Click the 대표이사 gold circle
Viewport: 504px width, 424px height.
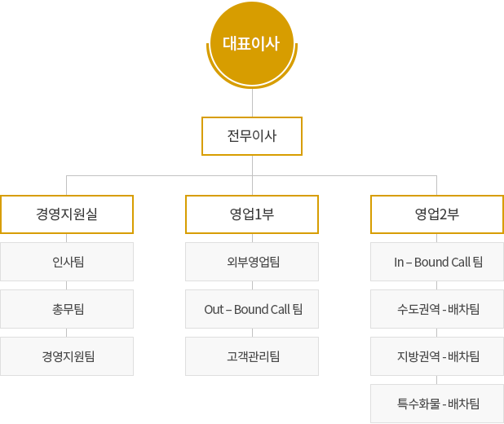(x=252, y=45)
